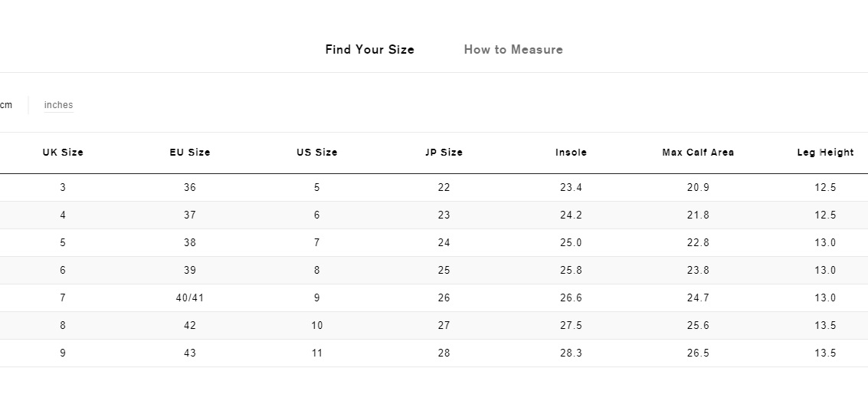Click the insole value 28.3
The width and height of the screenshot is (868, 401).
(x=571, y=353)
